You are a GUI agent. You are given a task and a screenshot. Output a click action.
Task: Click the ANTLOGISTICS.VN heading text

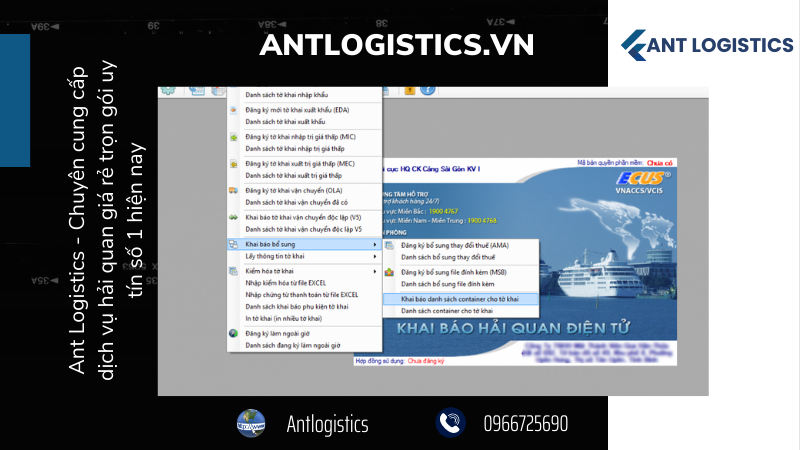pyautogui.click(x=397, y=45)
